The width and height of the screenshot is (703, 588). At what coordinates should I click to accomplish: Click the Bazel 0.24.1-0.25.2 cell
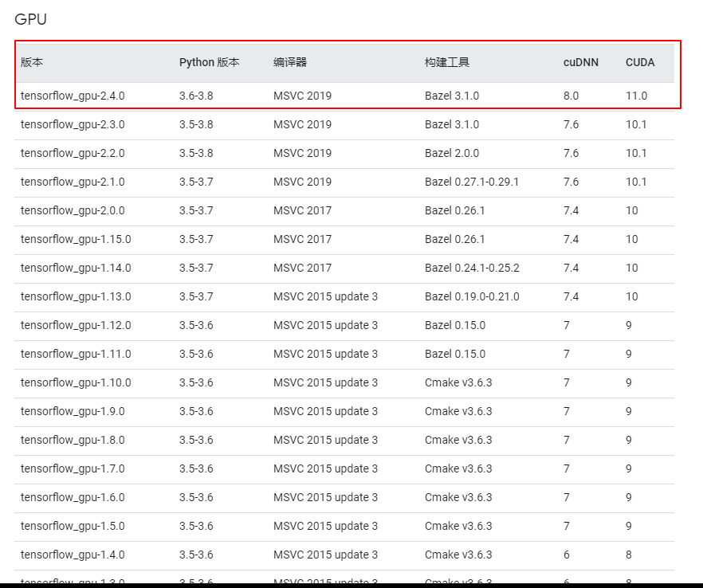472,268
